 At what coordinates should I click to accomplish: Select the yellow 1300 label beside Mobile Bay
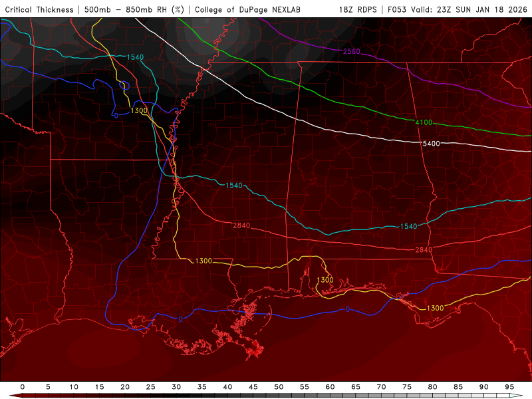(x=325, y=279)
